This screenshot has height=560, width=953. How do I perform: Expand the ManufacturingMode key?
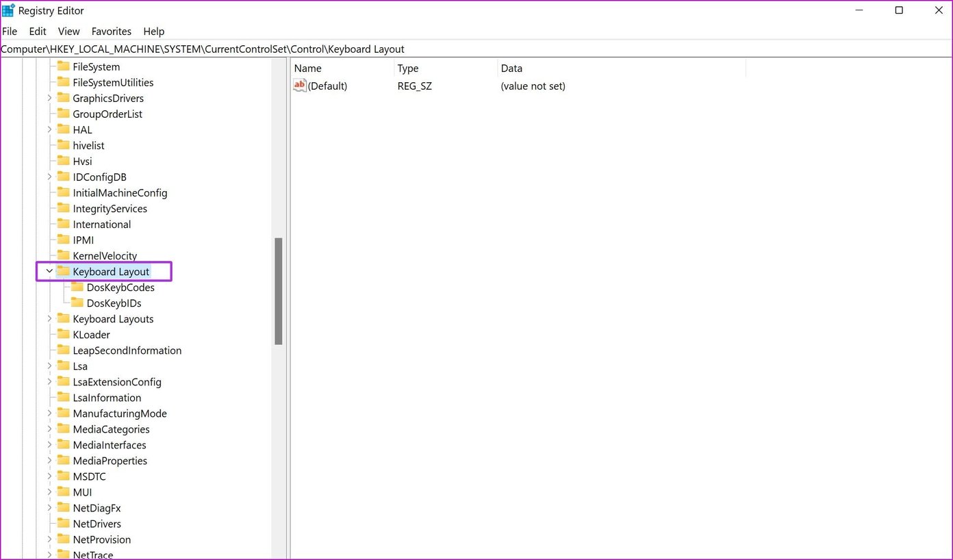[49, 413]
